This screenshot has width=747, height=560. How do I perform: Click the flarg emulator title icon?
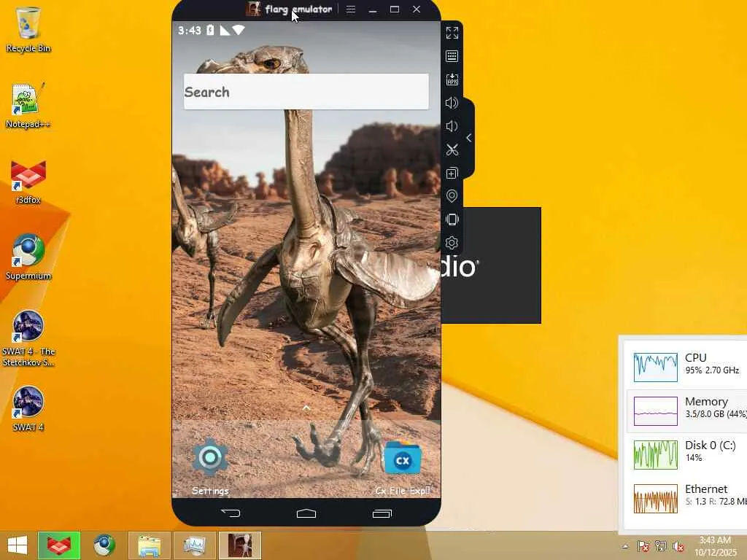click(253, 9)
